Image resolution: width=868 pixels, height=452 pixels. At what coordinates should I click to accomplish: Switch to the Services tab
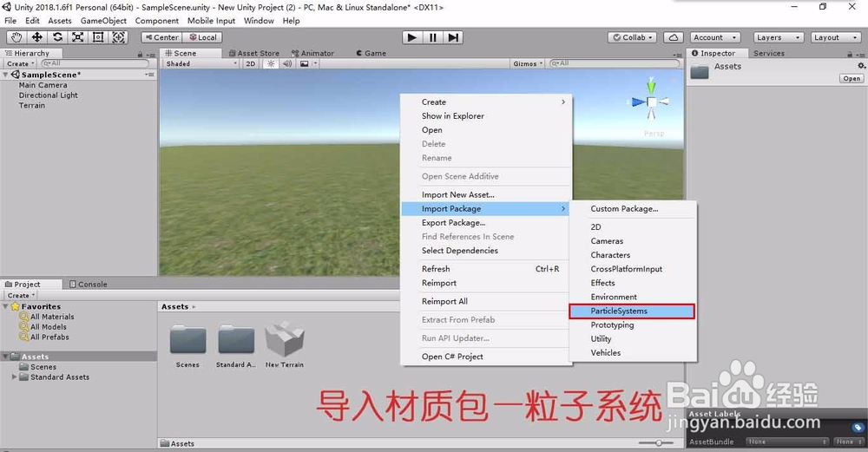point(769,53)
